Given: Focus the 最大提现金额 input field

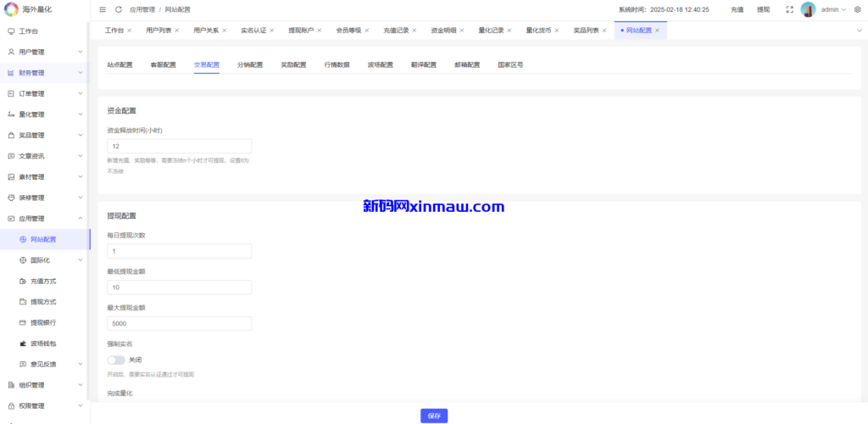Looking at the screenshot, I should click(x=180, y=323).
